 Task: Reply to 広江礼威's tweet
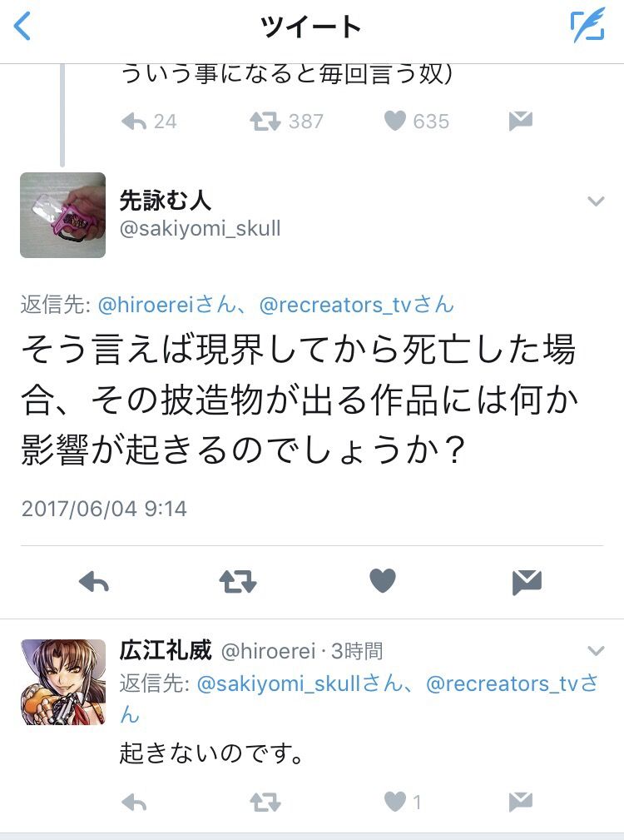click(134, 803)
